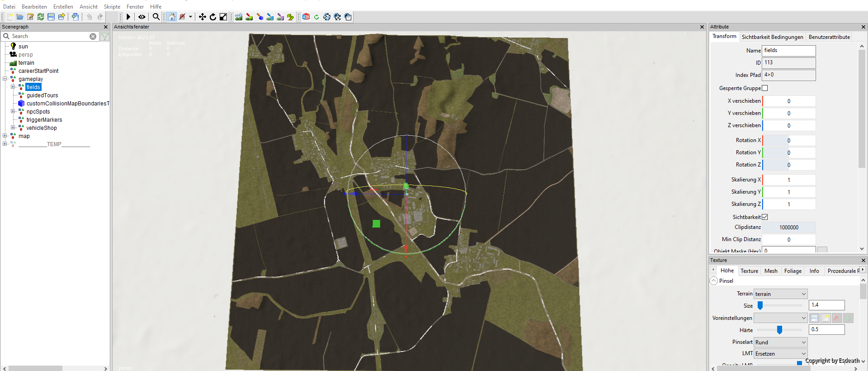Viewport: 868px width, 371px height.
Task: Expand the npcSpots tree node
Action: pyautogui.click(x=13, y=111)
